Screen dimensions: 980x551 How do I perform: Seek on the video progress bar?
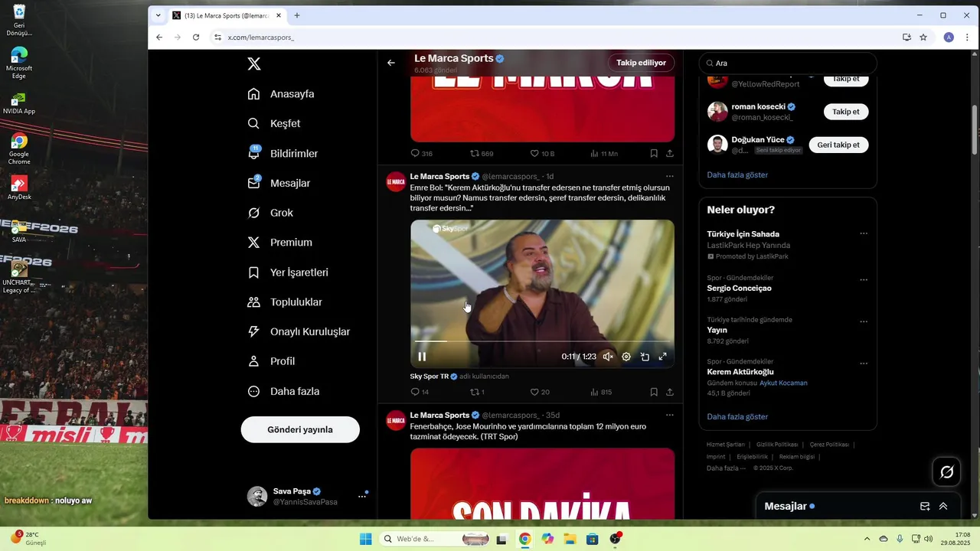(x=542, y=341)
